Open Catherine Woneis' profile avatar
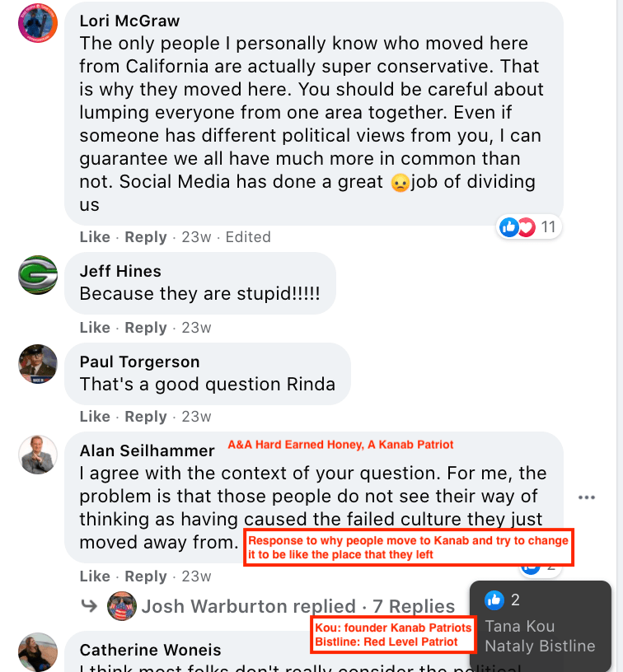Viewport: 623px width, 672px height. [x=38, y=652]
